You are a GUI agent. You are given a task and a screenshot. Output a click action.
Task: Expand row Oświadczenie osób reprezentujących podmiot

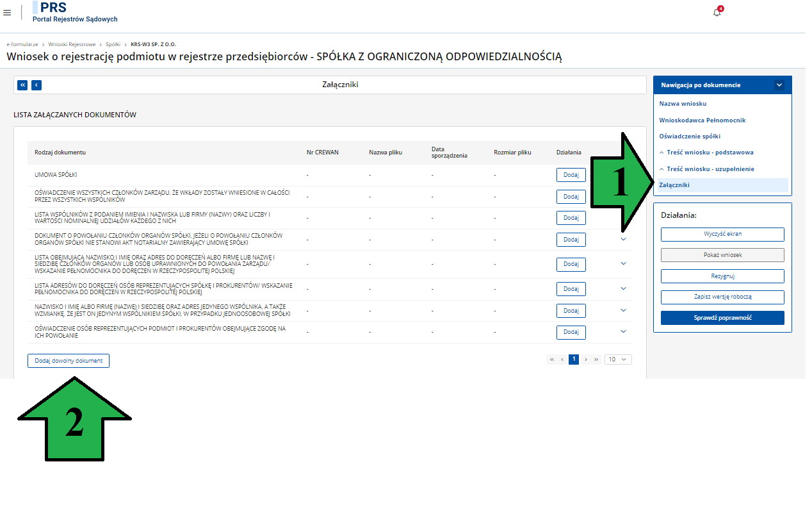(624, 331)
